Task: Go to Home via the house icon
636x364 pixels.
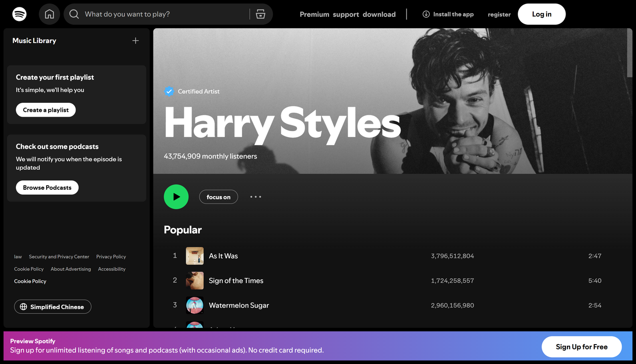Action: (x=50, y=14)
